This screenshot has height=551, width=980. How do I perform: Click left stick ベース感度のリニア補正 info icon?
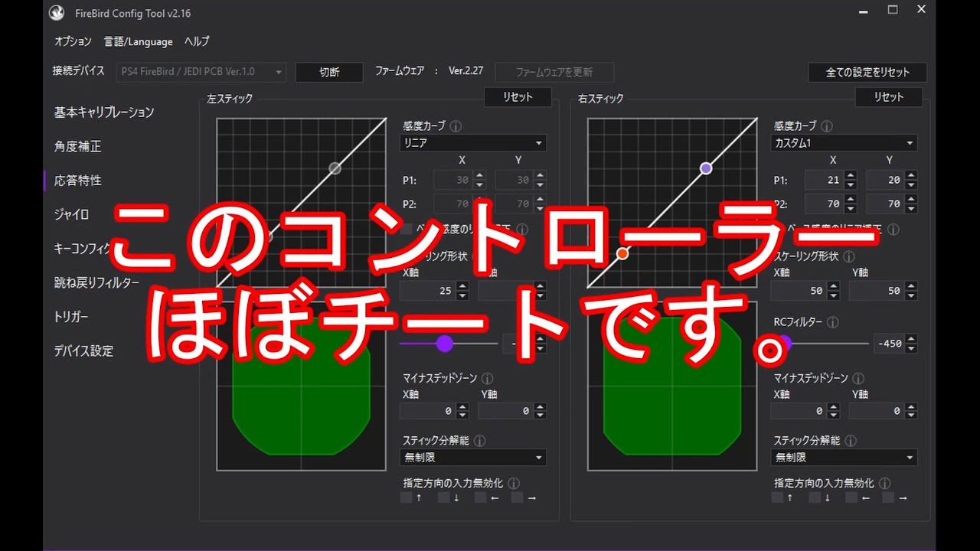coord(522,229)
